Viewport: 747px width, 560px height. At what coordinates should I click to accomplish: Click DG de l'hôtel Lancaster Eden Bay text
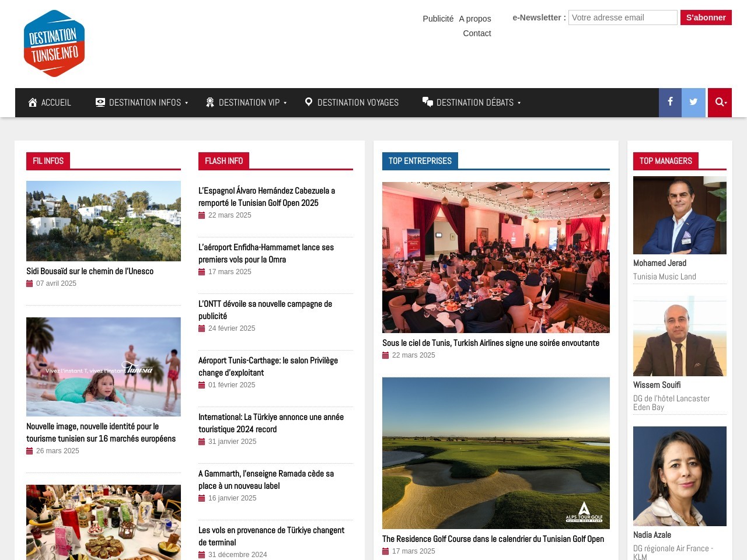pyautogui.click(x=672, y=402)
